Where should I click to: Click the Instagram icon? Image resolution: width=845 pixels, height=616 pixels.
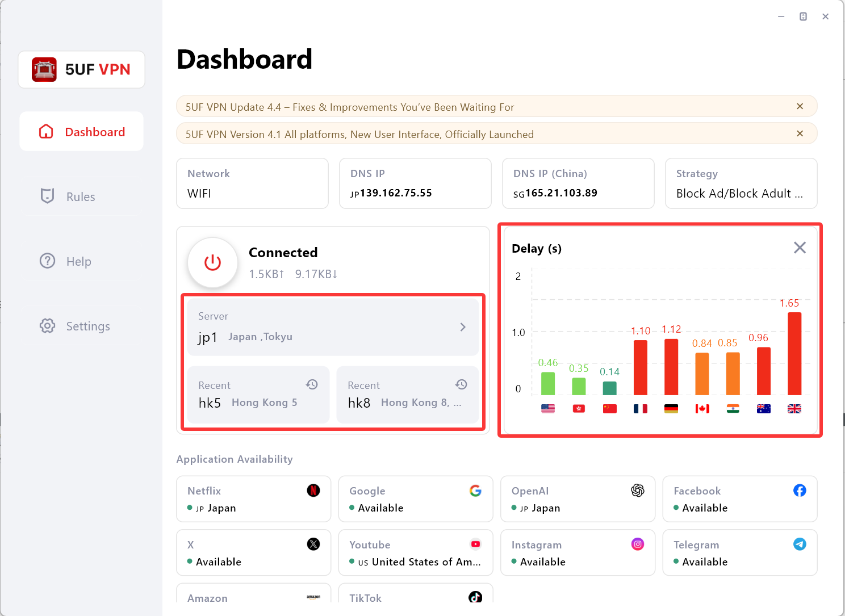point(638,544)
